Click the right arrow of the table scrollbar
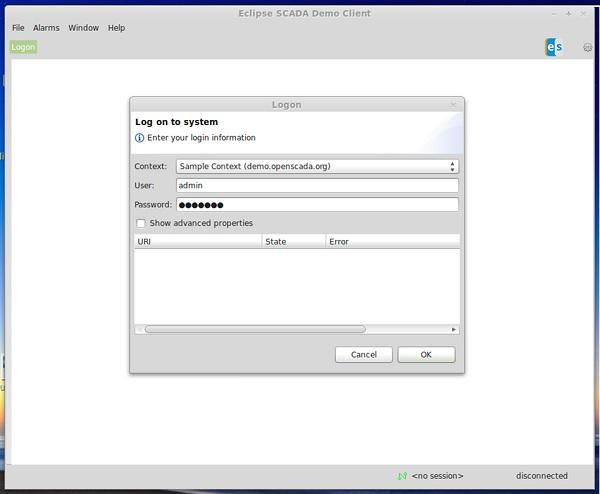 (x=454, y=329)
